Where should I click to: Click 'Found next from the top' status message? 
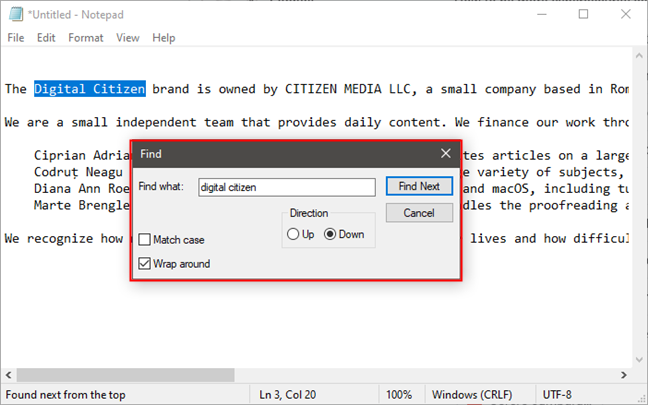point(65,395)
